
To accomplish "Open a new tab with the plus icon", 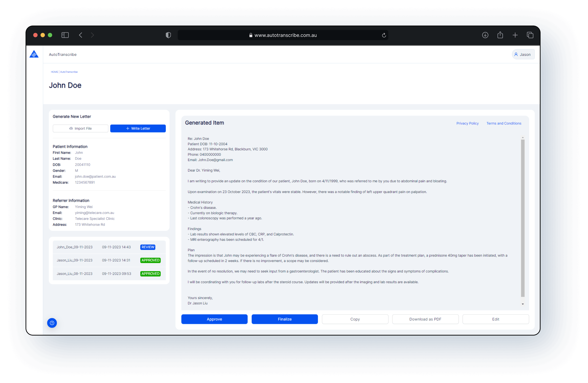I will pos(515,35).
